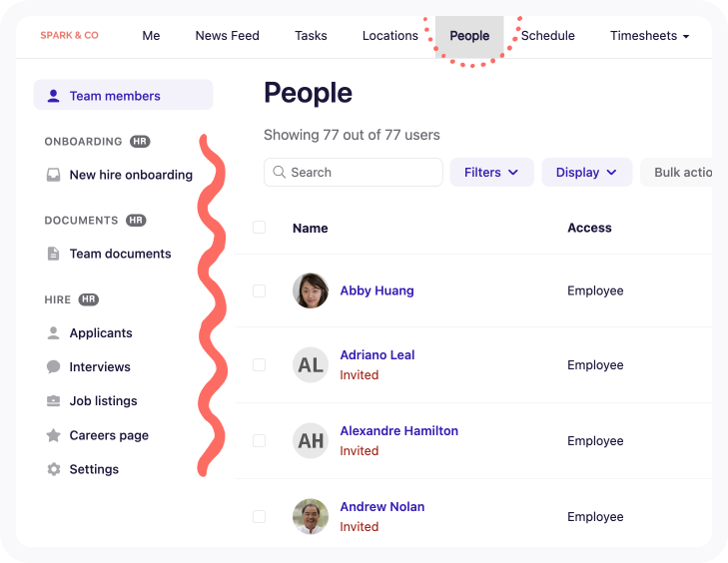Screen dimensions: 728x563
Task: Click the Hire HR badge
Action: (x=88, y=299)
